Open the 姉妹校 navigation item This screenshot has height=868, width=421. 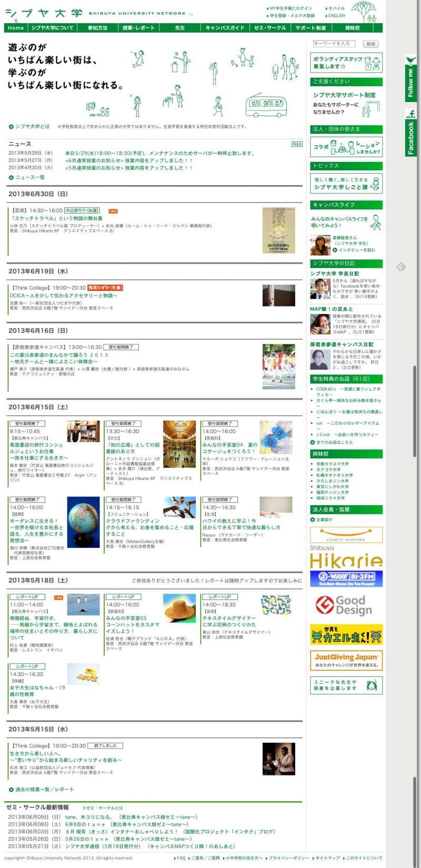point(353,28)
